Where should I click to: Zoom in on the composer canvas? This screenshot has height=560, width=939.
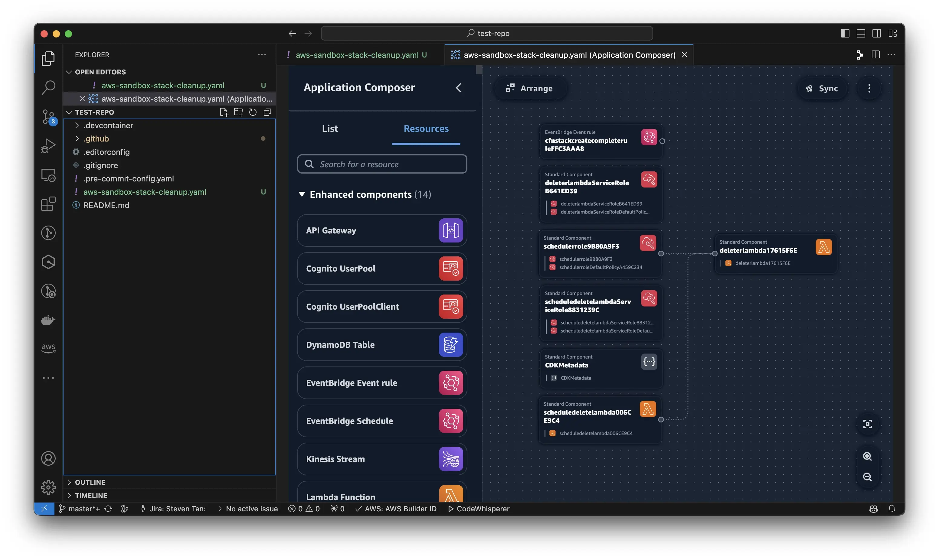pyautogui.click(x=868, y=456)
